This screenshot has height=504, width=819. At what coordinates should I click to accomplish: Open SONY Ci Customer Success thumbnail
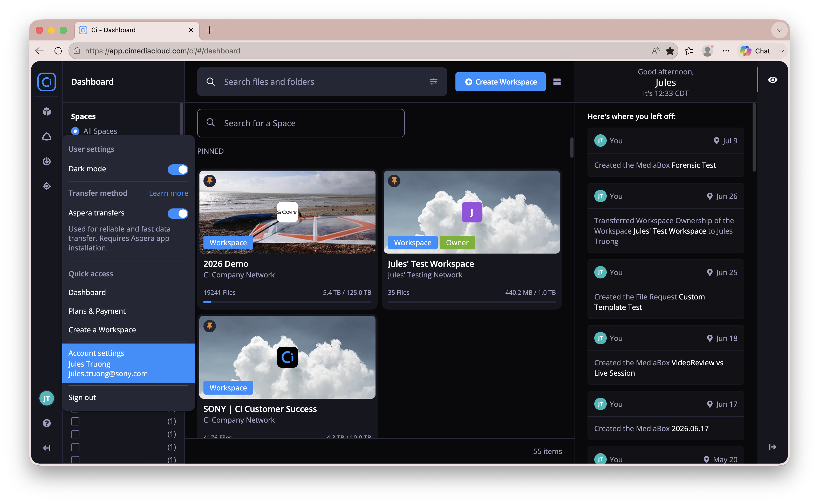(287, 357)
